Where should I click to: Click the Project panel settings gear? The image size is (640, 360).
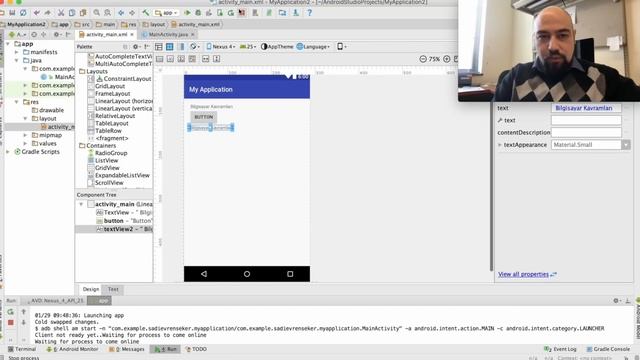click(58, 34)
